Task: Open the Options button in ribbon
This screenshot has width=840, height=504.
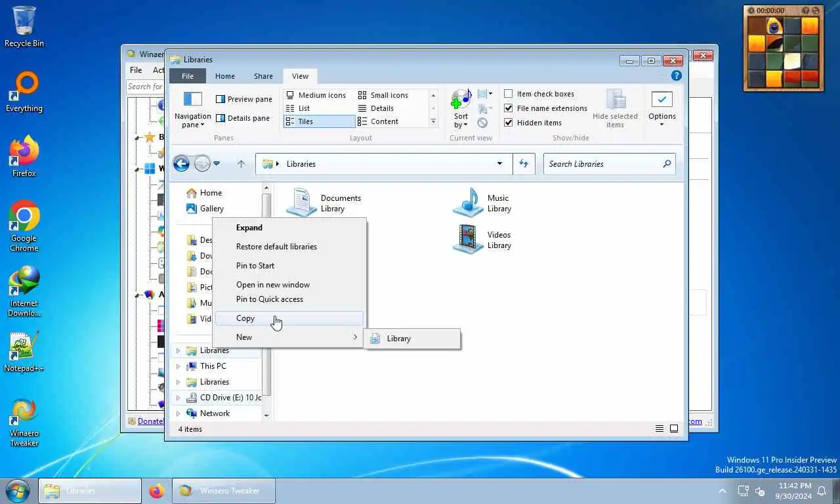Action: click(x=661, y=110)
